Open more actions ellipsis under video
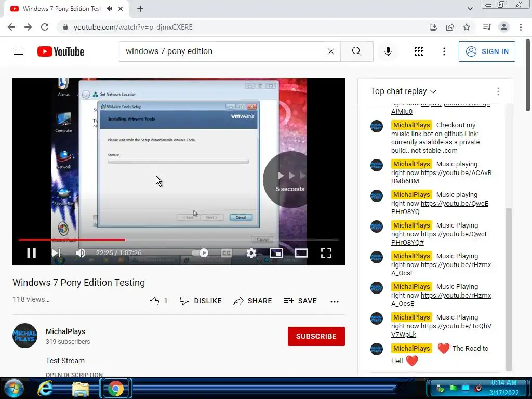Image resolution: width=532 pixels, height=399 pixels. (335, 301)
